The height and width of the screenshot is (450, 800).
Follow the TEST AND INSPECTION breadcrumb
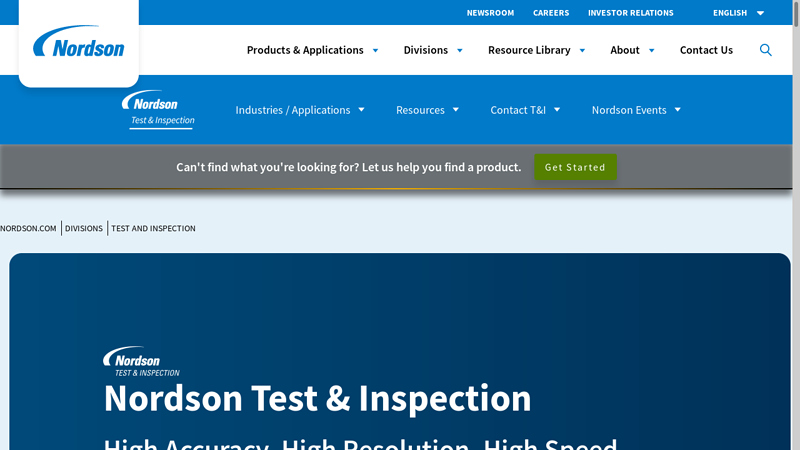[153, 229]
